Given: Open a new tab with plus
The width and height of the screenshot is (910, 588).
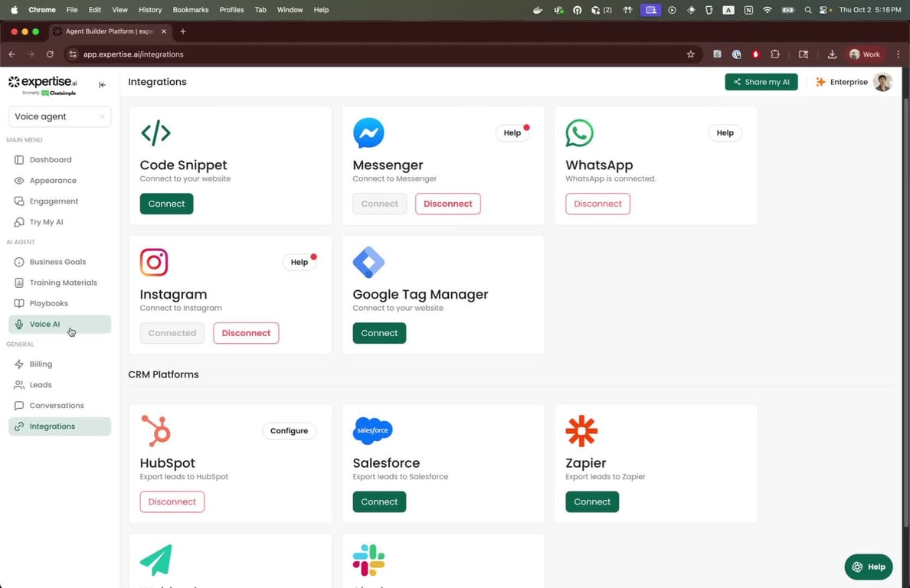Looking at the screenshot, I should click(x=183, y=31).
